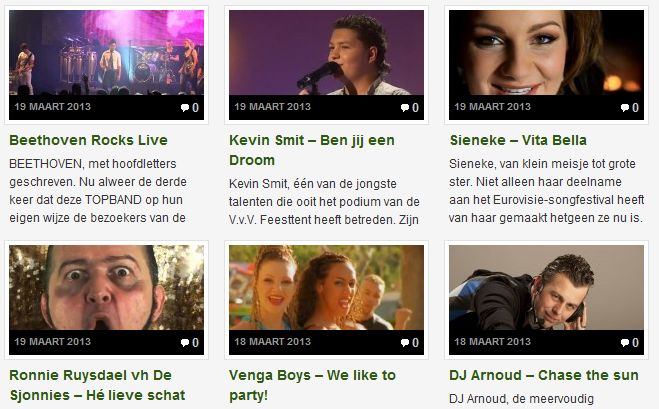The image size is (659, 409).
Task: Open Venga Boys – We like to party! link
Action: pyautogui.click(x=312, y=385)
